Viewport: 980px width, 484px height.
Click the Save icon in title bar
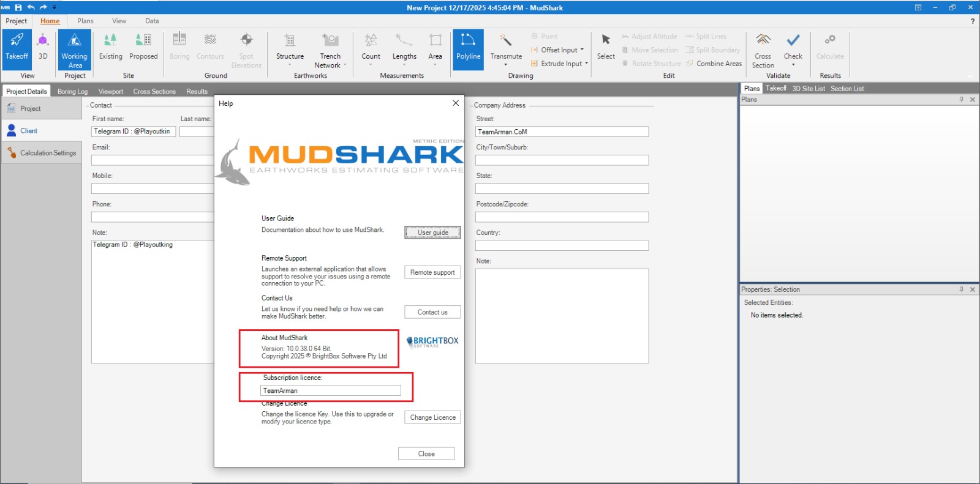tap(18, 7)
